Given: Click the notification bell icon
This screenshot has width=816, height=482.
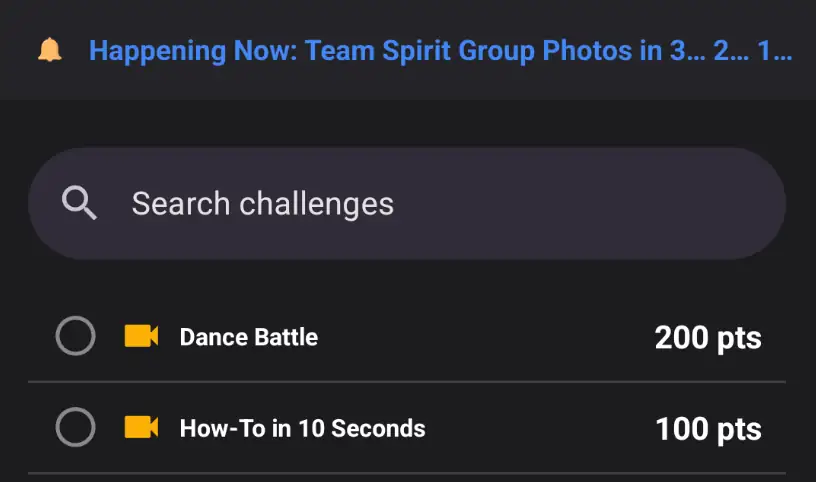Looking at the screenshot, I should (49, 51).
